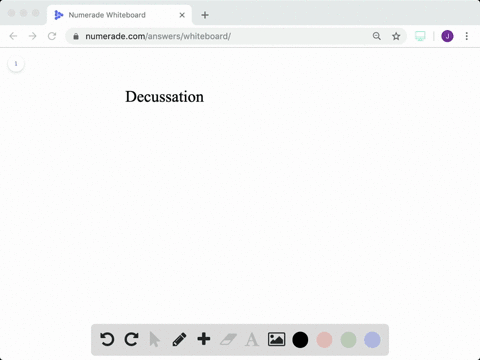This screenshot has height=360, width=480.
Task: Choose the pink color swatch
Action: pos(324,340)
